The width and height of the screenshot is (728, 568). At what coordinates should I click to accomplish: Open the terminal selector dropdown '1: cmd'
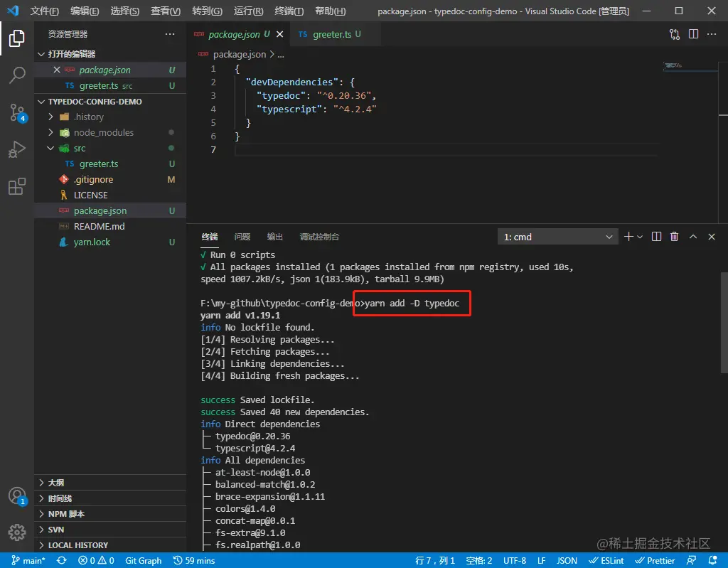click(557, 237)
